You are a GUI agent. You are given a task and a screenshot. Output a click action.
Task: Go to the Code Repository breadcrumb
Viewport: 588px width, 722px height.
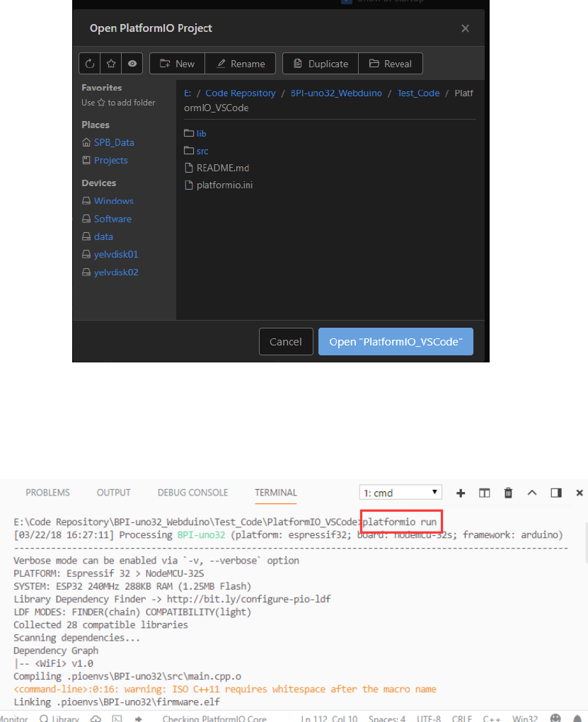tap(241, 93)
